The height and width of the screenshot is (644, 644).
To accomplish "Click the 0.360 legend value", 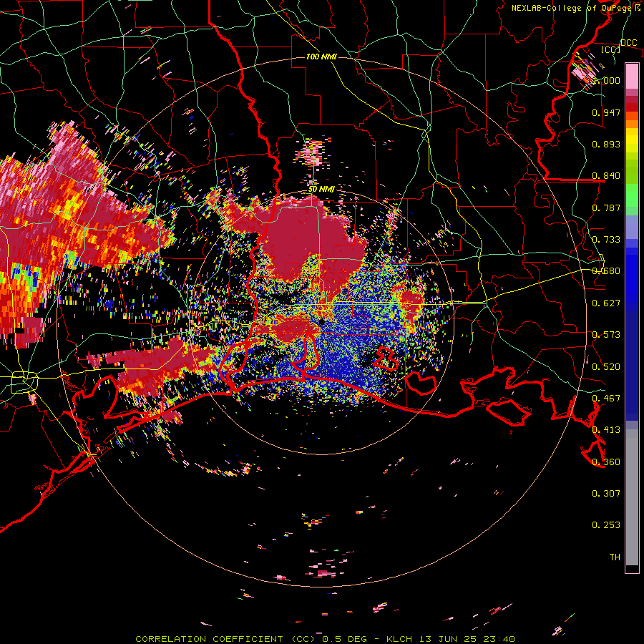I will pos(606,462).
